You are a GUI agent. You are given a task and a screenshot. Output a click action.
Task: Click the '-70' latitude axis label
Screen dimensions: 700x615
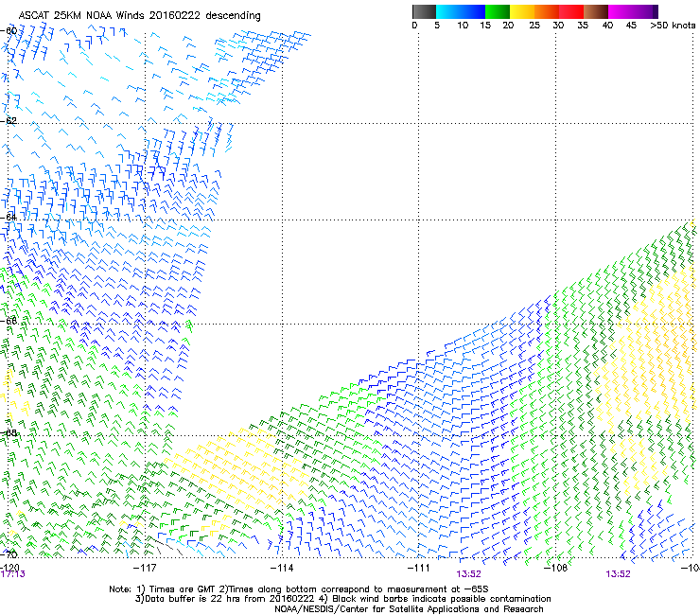[9, 554]
